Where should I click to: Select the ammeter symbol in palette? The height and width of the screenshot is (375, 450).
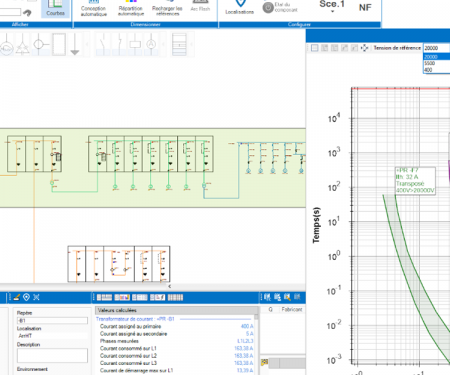(x=151, y=44)
